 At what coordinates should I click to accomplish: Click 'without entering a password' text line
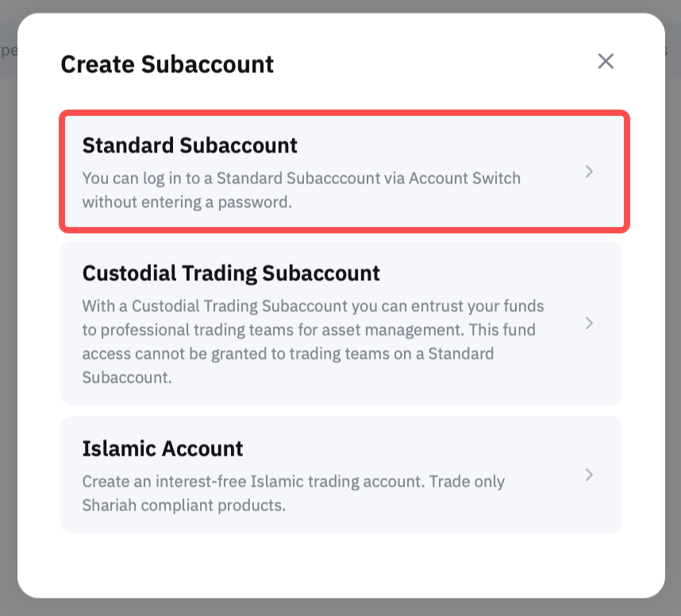pyautogui.click(x=187, y=202)
